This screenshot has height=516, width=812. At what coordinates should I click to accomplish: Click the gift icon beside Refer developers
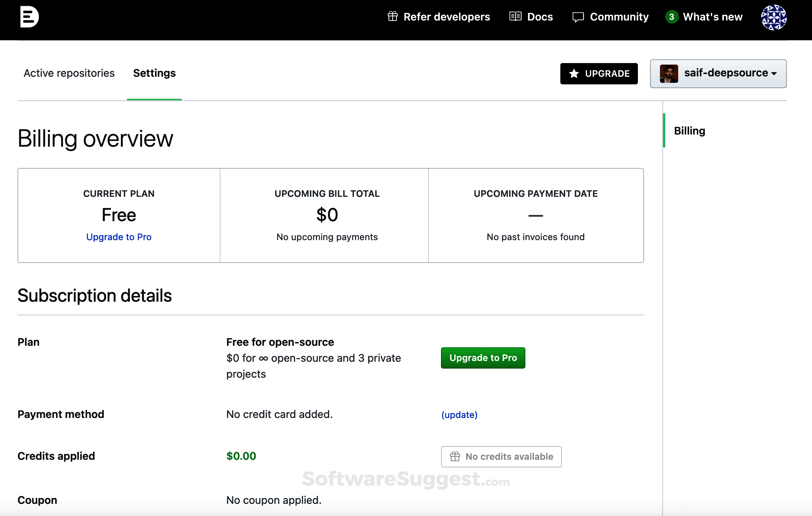(392, 16)
